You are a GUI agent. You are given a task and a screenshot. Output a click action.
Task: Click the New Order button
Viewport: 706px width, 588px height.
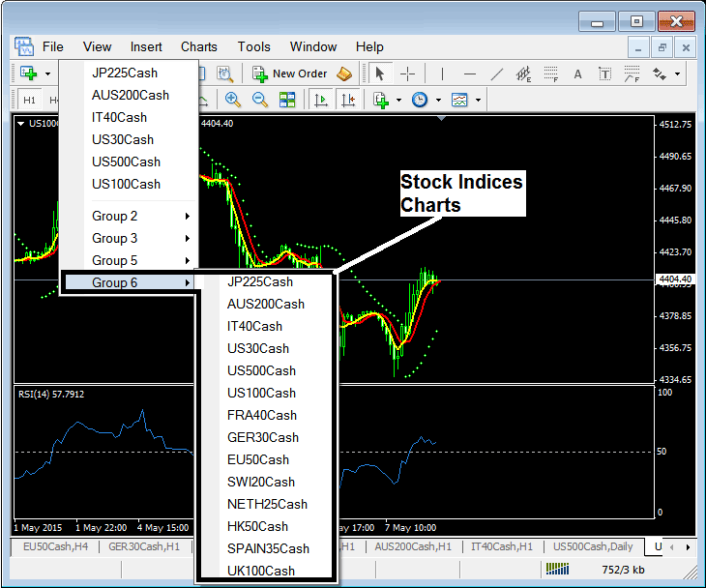(290, 73)
